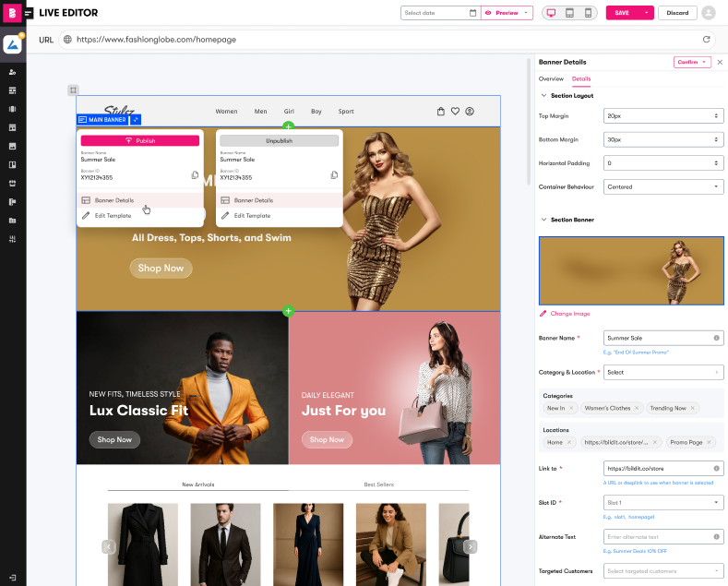Click the frame selector icon above canvas
Viewport: 728px width, 586px height.
pos(73,90)
